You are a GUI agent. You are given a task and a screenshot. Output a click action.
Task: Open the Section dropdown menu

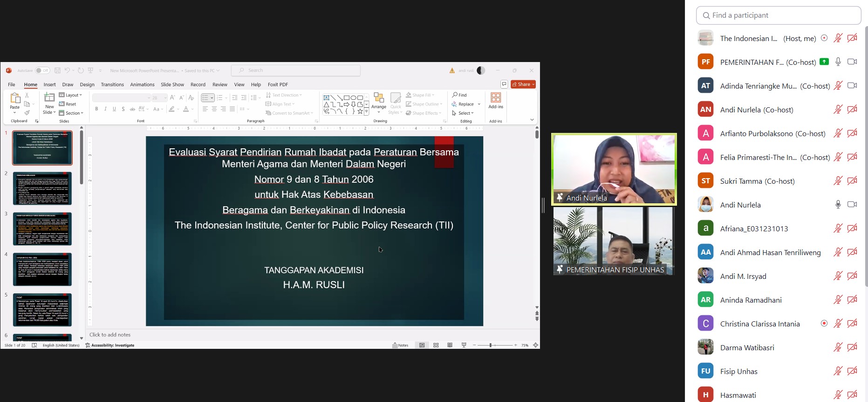(71, 113)
